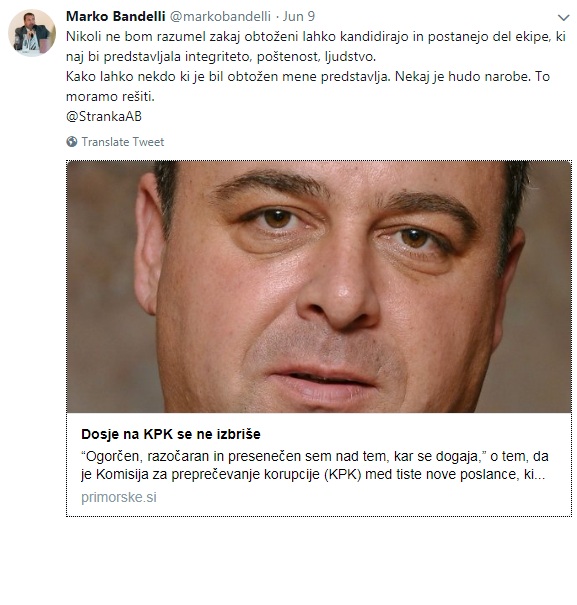Image resolution: width=577 pixels, height=605 pixels.
Task: Click the tweet line 'naj bi predstavljala integriteto'
Action: click(221, 57)
